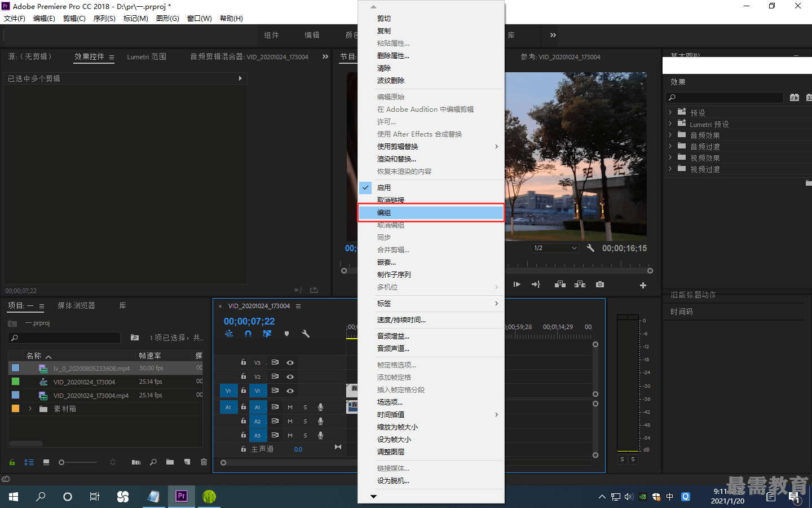Expand the 视频过渡 folder
This screenshot has width=812, height=508.
point(670,169)
